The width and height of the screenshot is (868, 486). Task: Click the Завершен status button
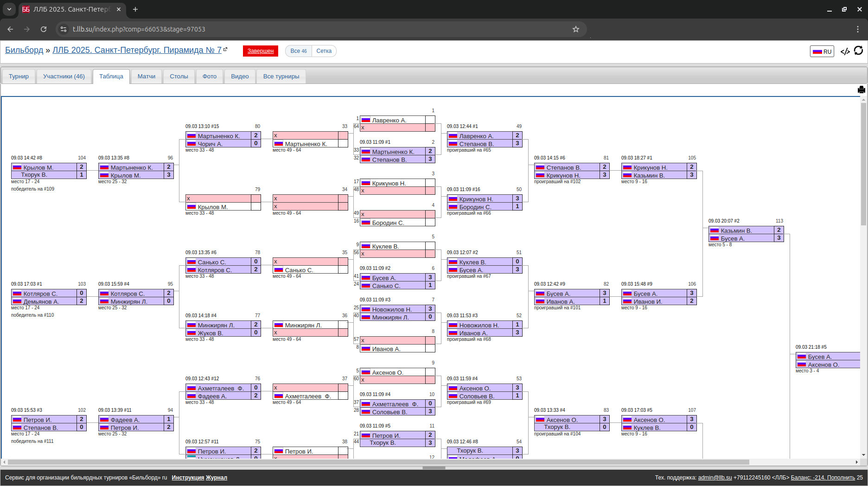[260, 51]
